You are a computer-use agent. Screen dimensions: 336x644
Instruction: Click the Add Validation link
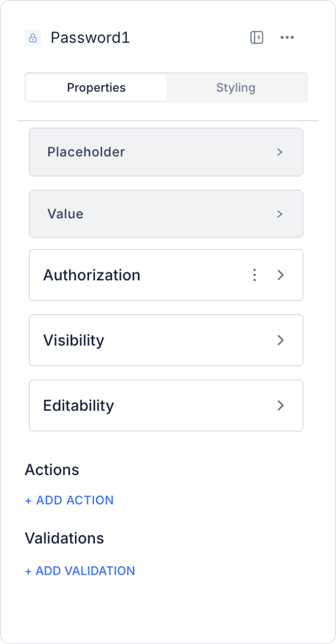tap(80, 571)
